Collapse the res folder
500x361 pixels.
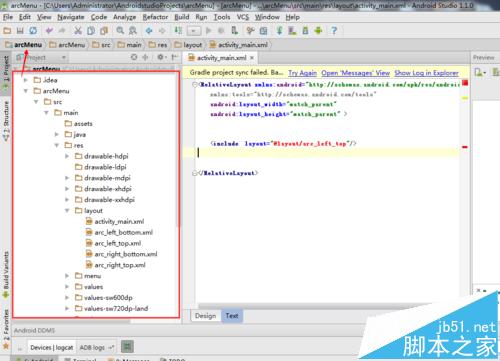pos(57,145)
